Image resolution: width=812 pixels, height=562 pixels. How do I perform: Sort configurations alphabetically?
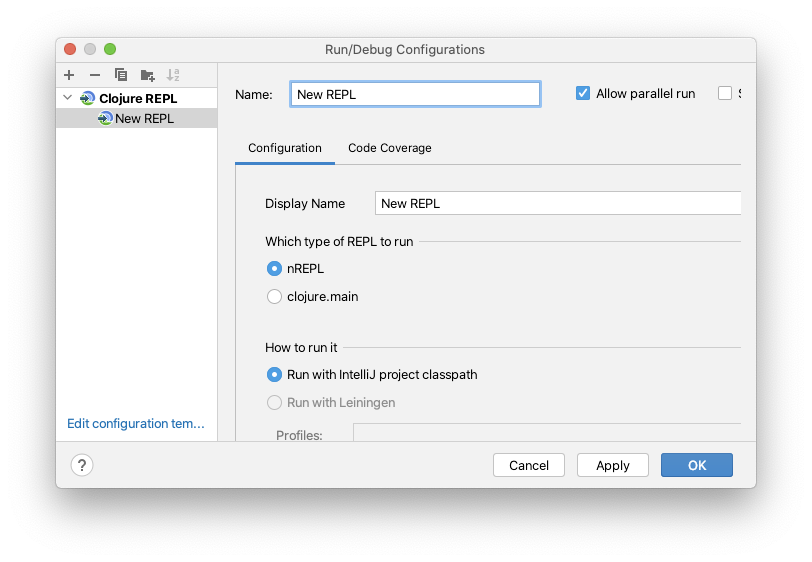click(173, 75)
